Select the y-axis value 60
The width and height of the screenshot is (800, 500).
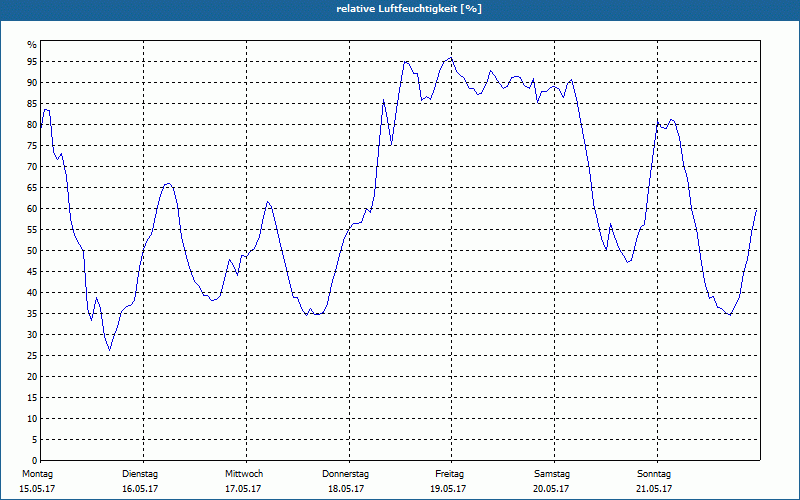(32, 209)
